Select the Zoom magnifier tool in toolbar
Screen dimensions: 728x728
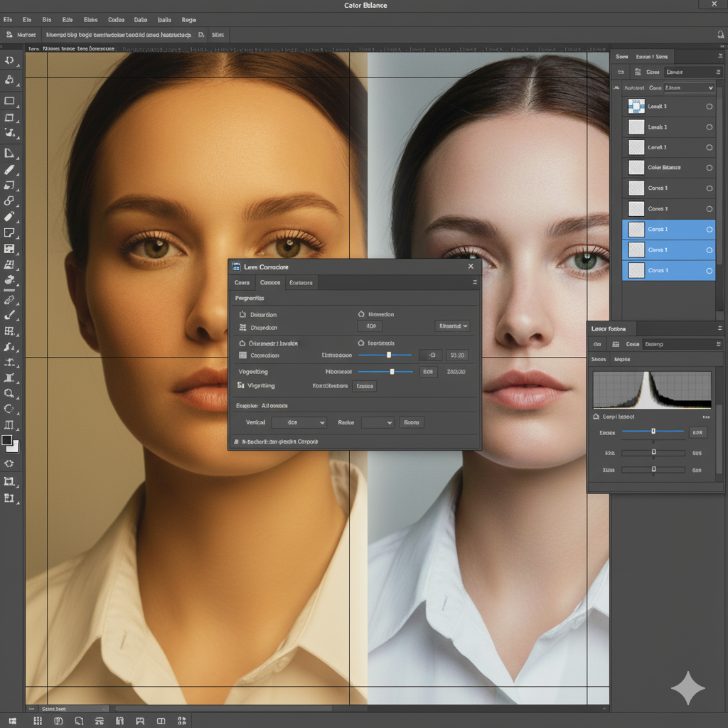9,393
